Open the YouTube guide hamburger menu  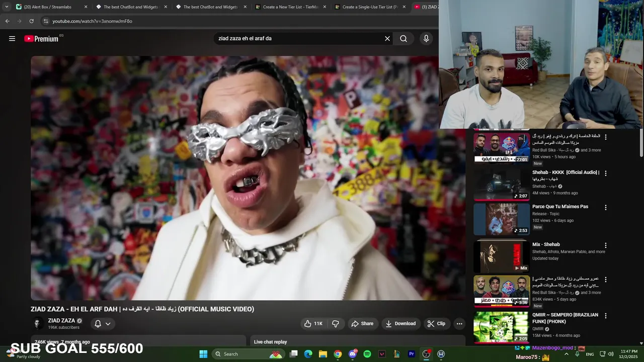[x=12, y=39]
